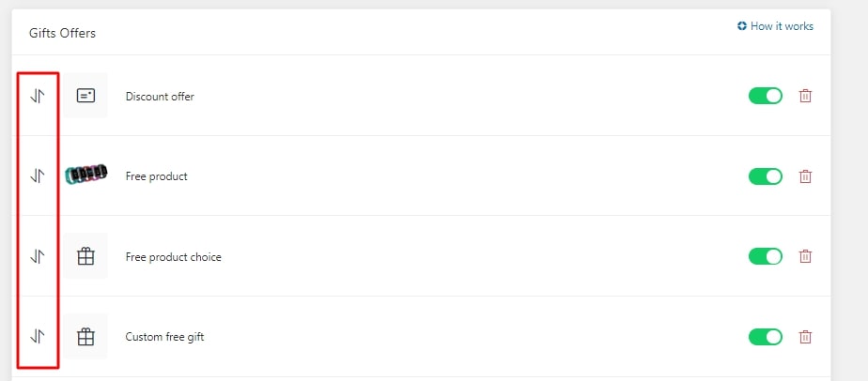The image size is (868, 381).
Task: Click the Discount offer card icon
Action: click(x=85, y=96)
